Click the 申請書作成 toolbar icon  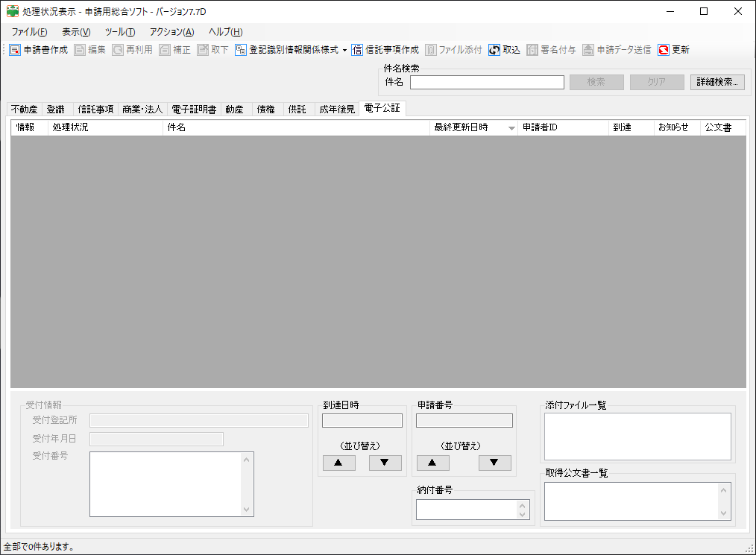pos(15,50)
